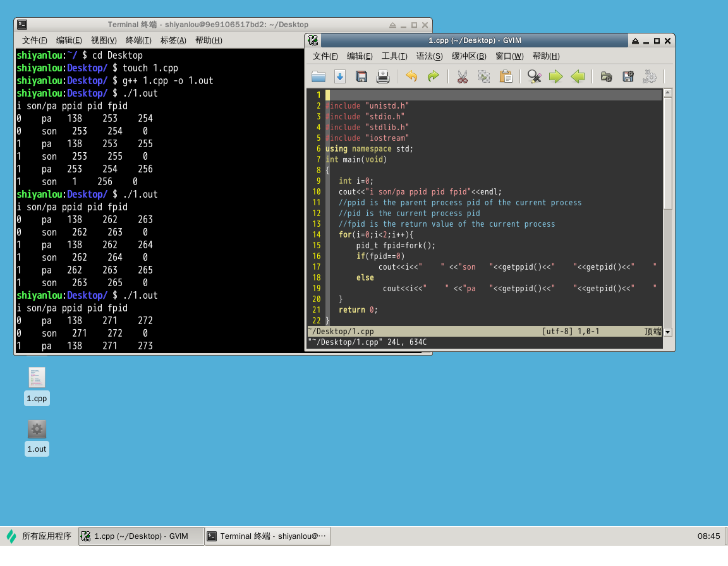The width and height of the screenshot is (728, 566).
Task: Click the Open file icon in GVIM toolbar
Action: (x=318, y=77)
